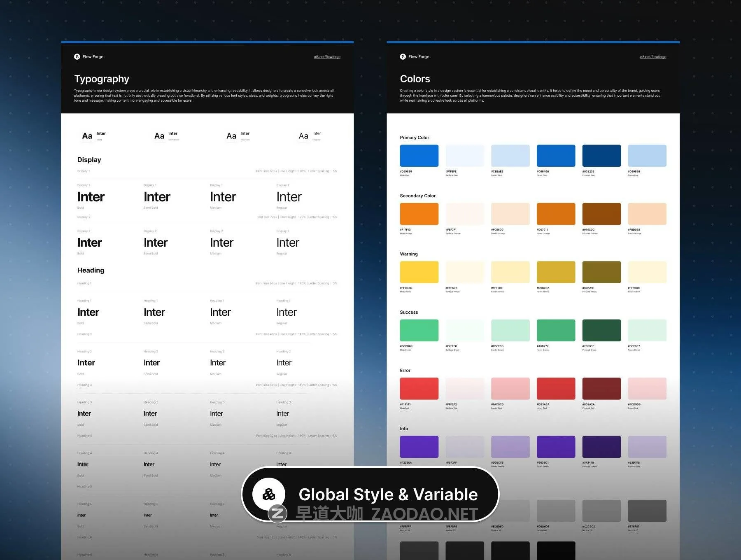Click the cubes icon in Global Style badge
Image resolution: width=741 pixels, height=560 pixels.
269,494
